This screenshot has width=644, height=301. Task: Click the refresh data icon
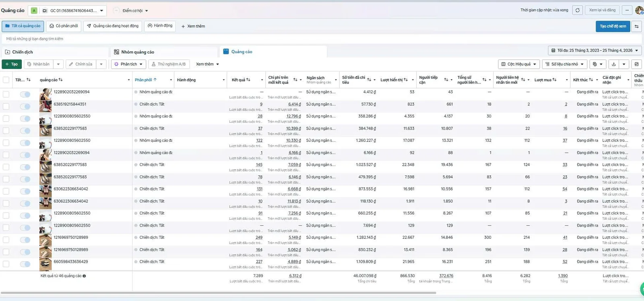(578, 10)
